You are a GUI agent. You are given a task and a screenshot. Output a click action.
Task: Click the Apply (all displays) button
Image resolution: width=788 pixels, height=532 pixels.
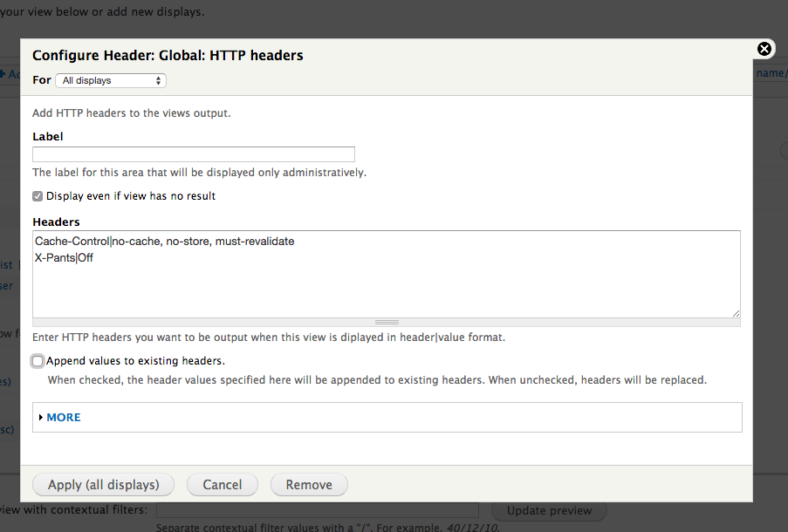103,485
